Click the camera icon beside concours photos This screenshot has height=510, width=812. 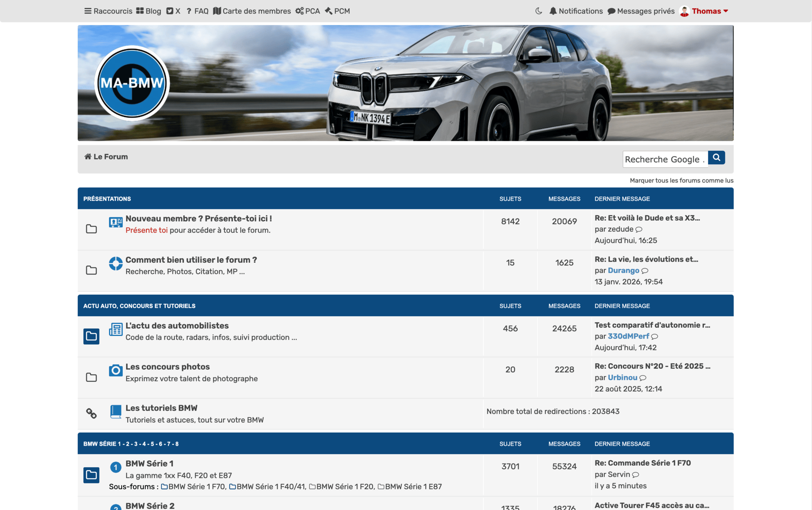click(115, 370)
